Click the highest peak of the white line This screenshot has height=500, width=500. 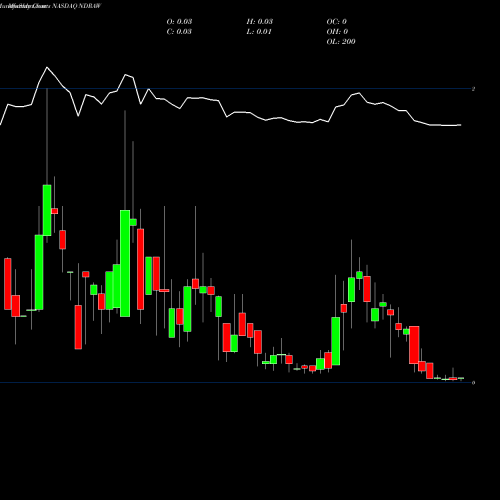[x=47, y=67]
